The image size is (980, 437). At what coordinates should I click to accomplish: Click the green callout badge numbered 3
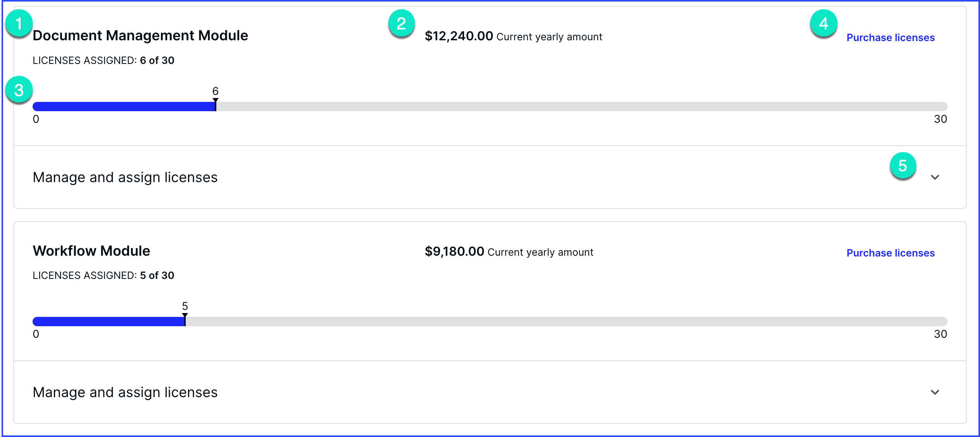coord(19,90)
